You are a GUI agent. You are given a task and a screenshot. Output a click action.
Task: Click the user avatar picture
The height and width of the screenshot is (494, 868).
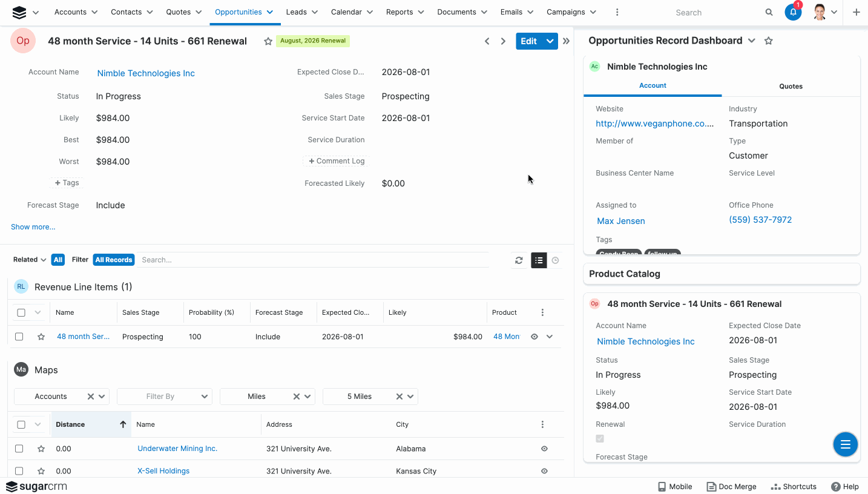(x=820, y=12)
